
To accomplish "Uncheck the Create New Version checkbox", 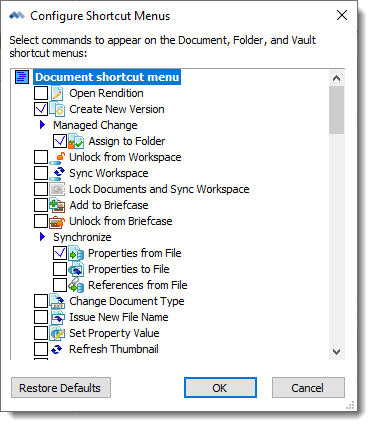I will point(41,109).
